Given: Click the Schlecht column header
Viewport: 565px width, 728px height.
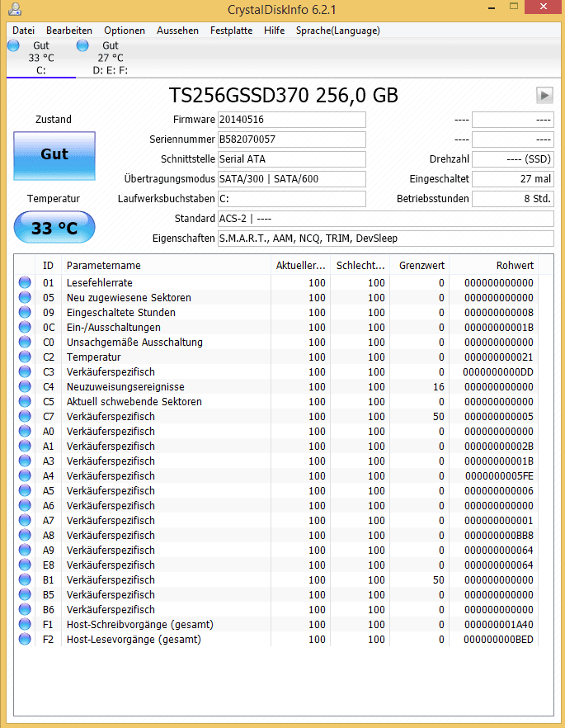Looking at the screenshot, I should click(360, 266).
